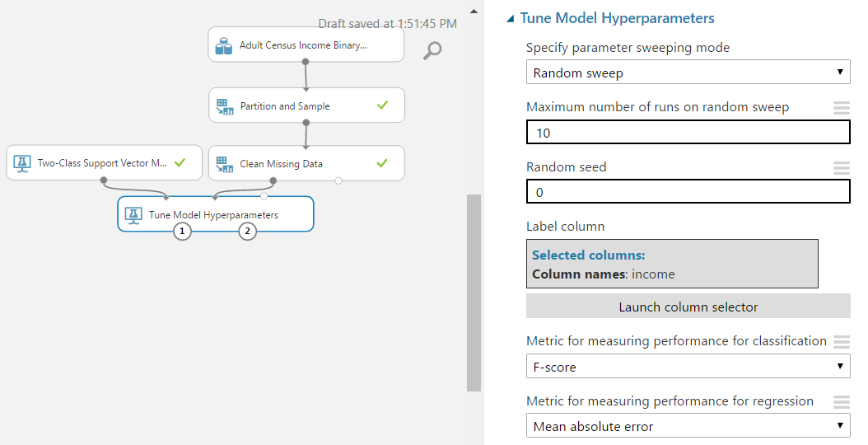
Task: Click output port 2 of Tune Model
Action: 247,231
